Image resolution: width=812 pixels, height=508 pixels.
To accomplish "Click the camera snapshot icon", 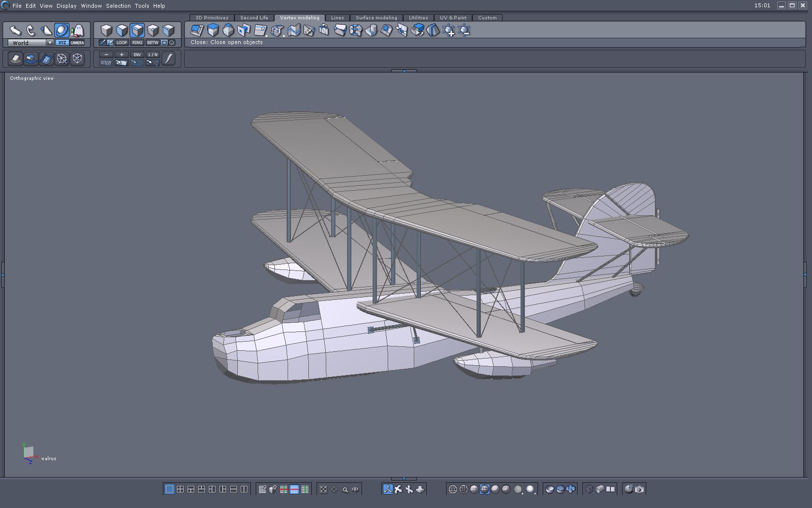I will pyautogui.click(x=639, y=489).
